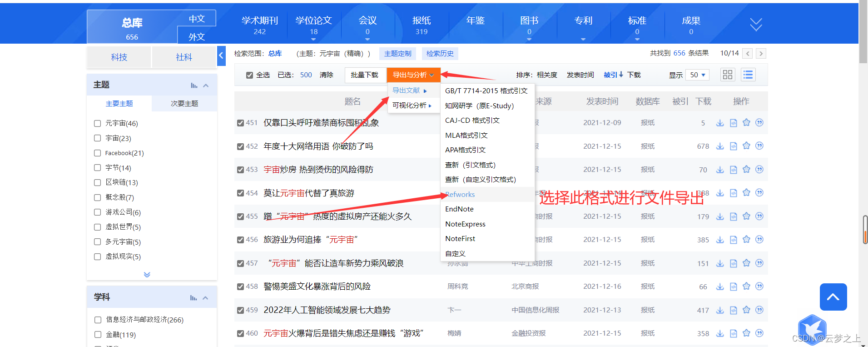Screen dimensions: 868x347
Task: Select EndNote export format
Action: point(459,209)
